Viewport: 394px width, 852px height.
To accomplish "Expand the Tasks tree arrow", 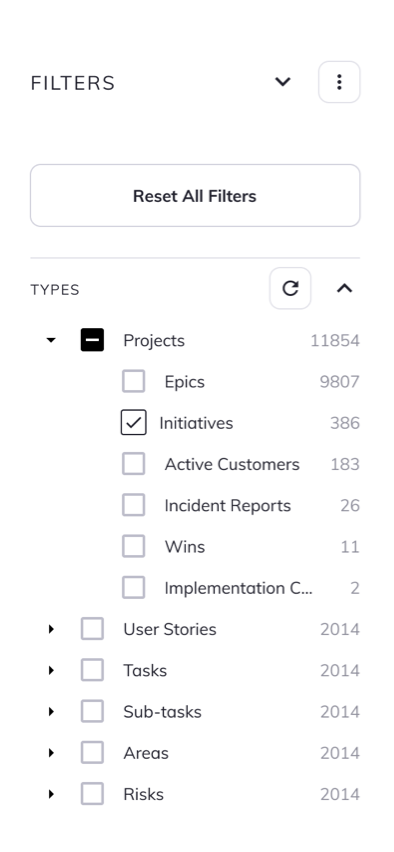I will pyautogui.click(x=51, y=671).
